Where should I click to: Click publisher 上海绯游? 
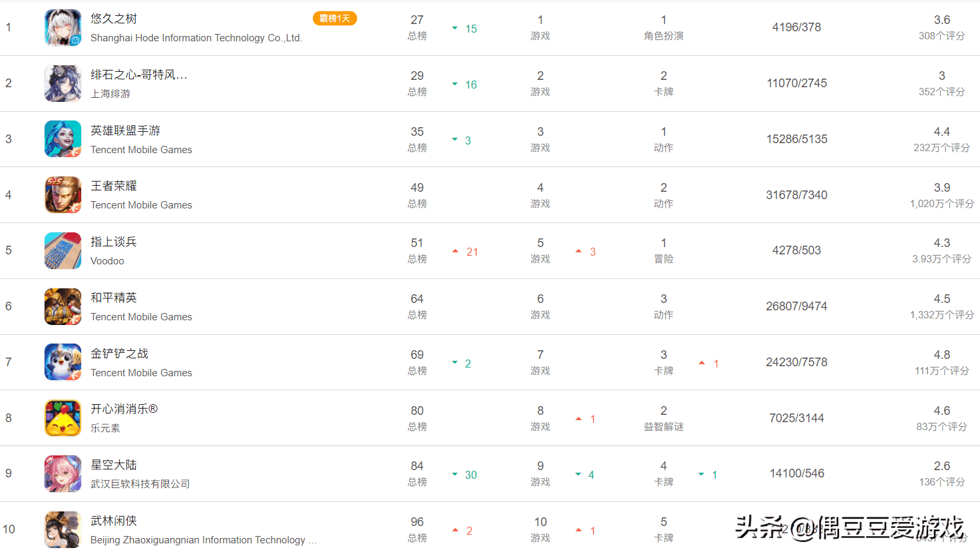[x=110, y=94]
